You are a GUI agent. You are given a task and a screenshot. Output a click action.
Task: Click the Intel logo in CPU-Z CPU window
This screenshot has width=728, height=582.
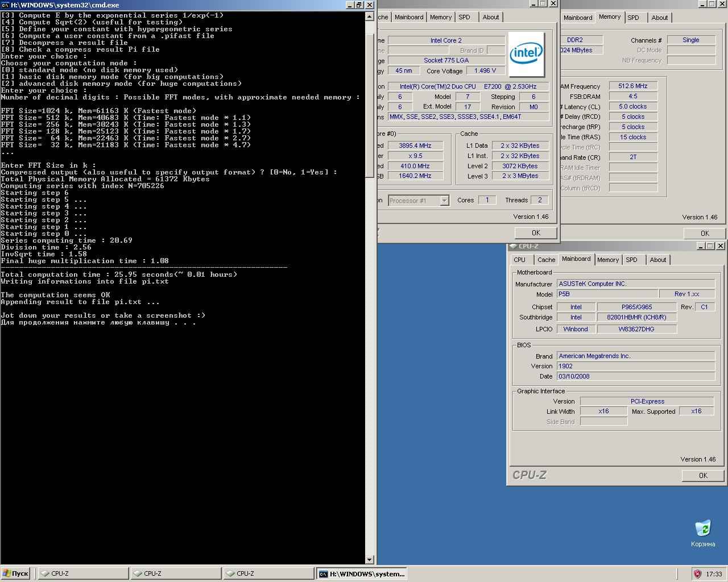[526, 54]
